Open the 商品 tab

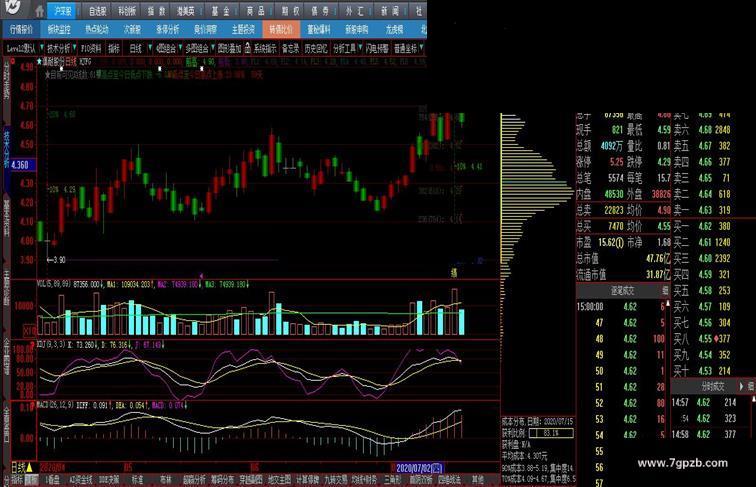pos(256,11)
